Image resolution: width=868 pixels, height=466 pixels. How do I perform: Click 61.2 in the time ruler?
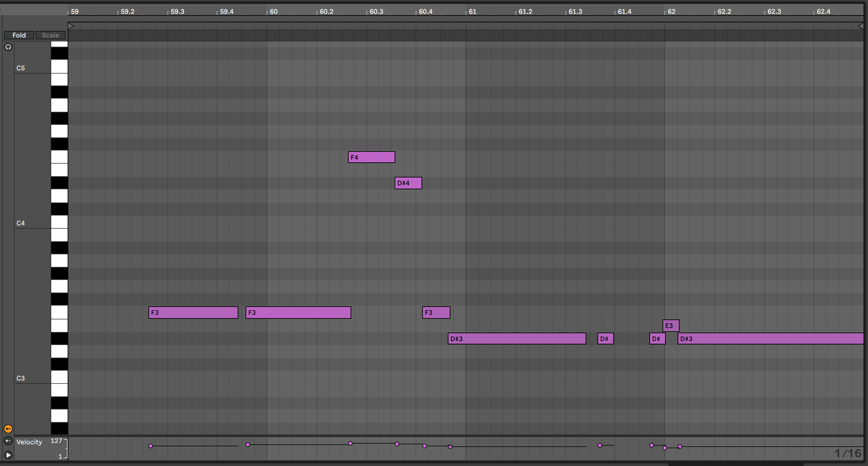click(x=525, y=12)
